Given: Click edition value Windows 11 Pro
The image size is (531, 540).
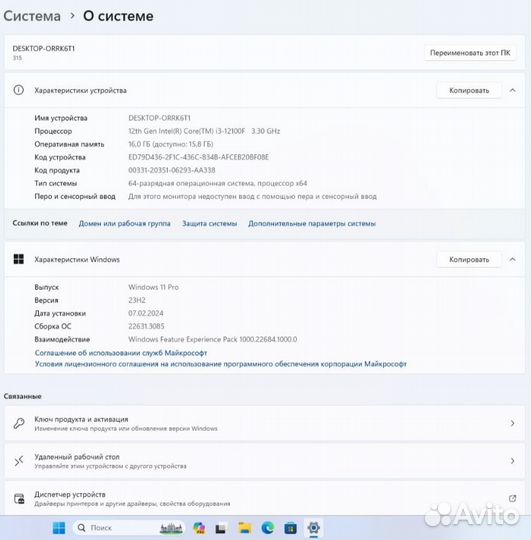Looking at the screenshot, I should pos(154,287).
